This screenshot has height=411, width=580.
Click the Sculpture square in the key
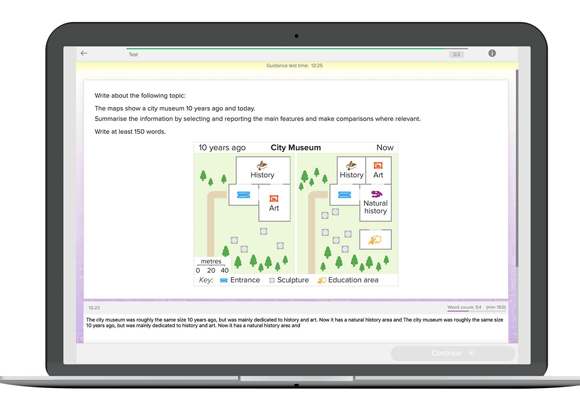click(x=272, y=280)
